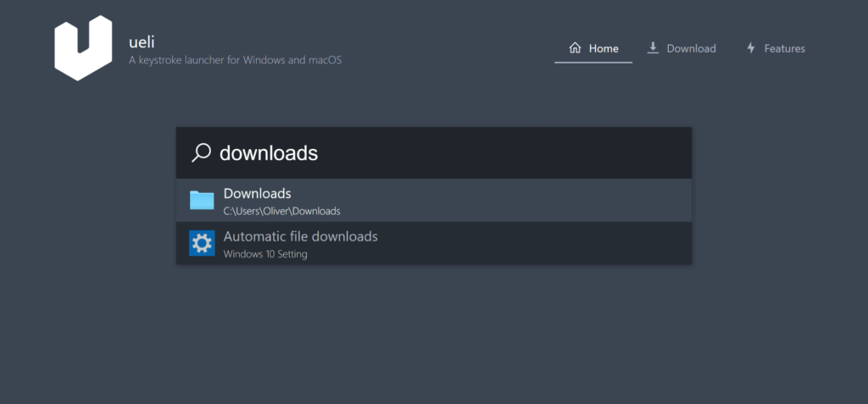Click the magnifying glass search icon
The image size is (868, 404).
[202, 152]
